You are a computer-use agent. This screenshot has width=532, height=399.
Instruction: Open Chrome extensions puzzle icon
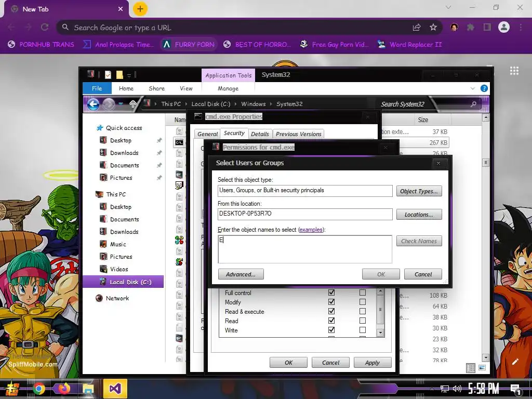470,27
